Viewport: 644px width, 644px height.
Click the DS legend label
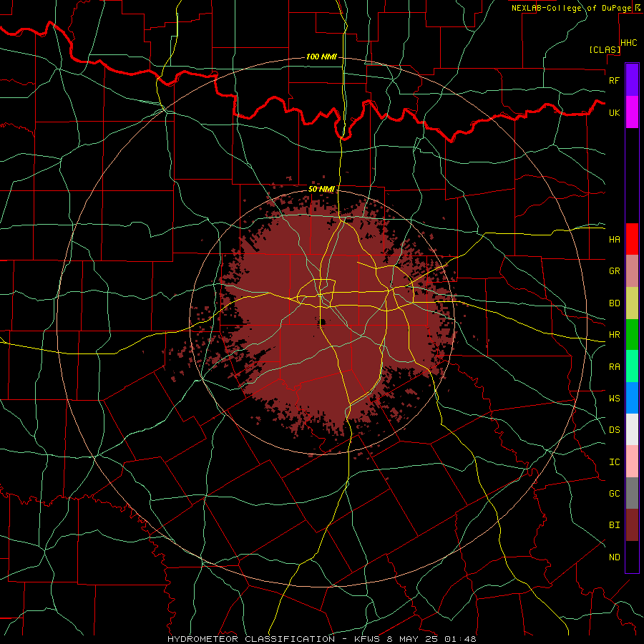614,430
